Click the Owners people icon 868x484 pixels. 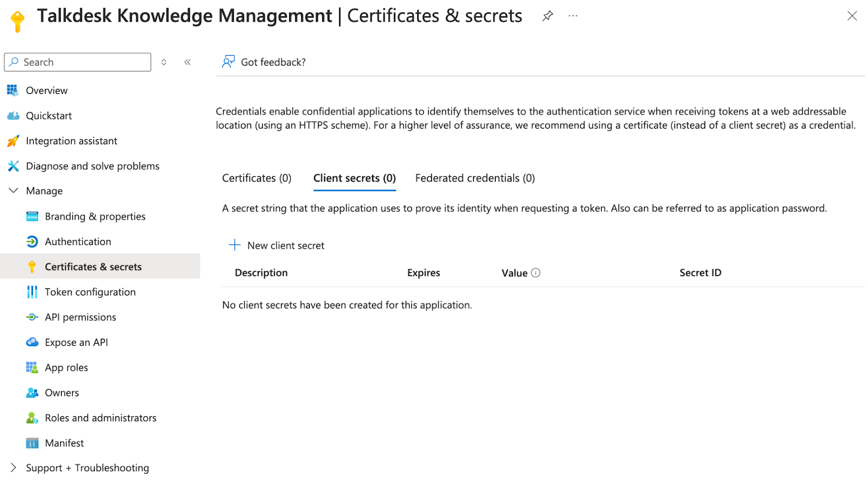[32, 392]
